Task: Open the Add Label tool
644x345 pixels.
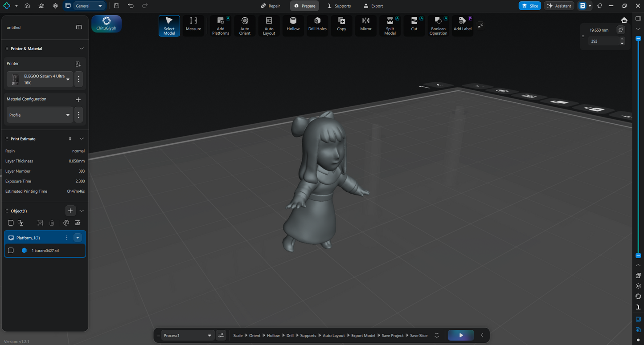Action: [x=463, y=26]
